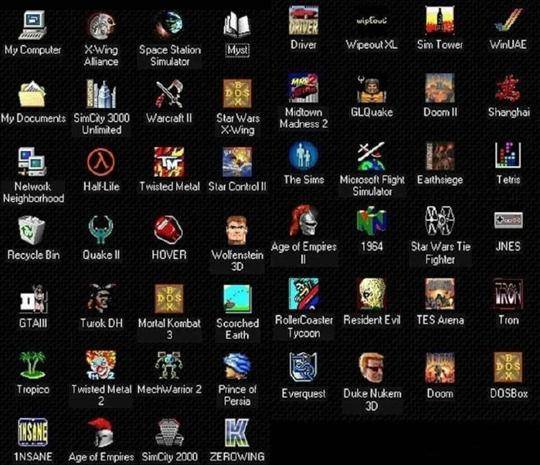Click the Space Station Simulator icon
Screen dimensions: 540x465
pos(169,25)
